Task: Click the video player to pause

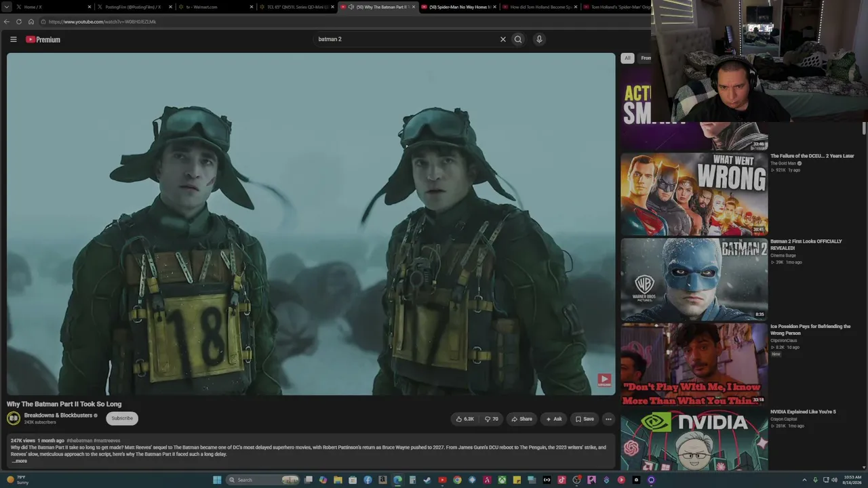Action: (311, 224)
